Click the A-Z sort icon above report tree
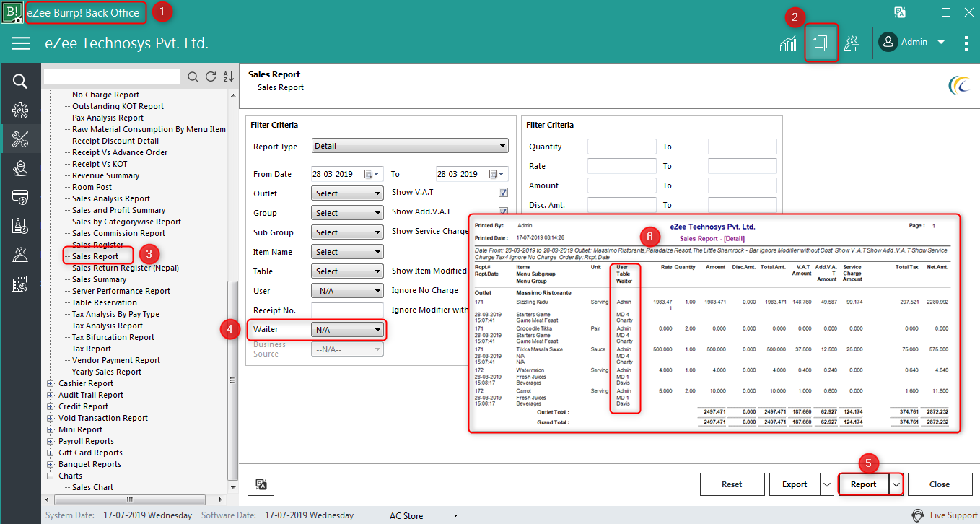980x524 pixels. (x=229, y=77)
